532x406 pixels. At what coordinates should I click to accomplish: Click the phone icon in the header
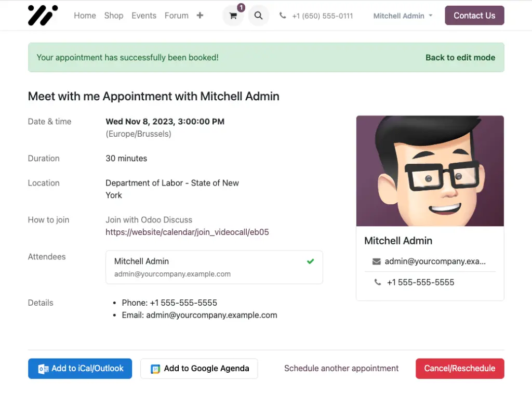coord(283,16)
